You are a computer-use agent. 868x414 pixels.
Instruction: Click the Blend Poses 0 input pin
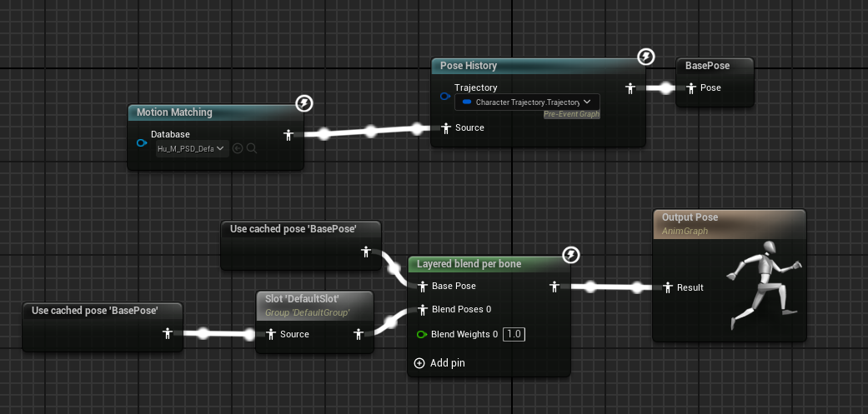423,310
